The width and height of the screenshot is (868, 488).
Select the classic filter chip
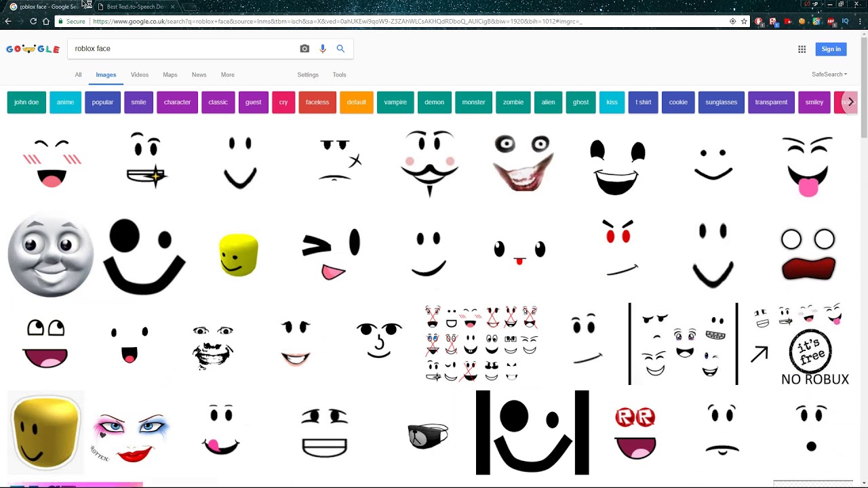(218, 102)
